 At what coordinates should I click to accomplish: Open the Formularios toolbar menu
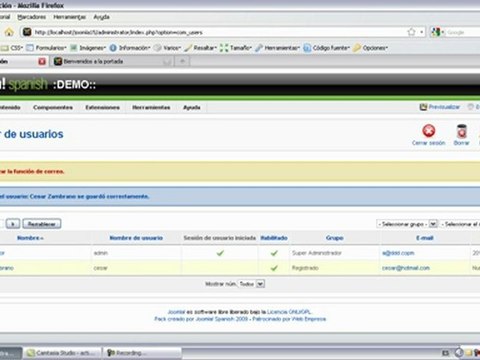pos(47,48)
